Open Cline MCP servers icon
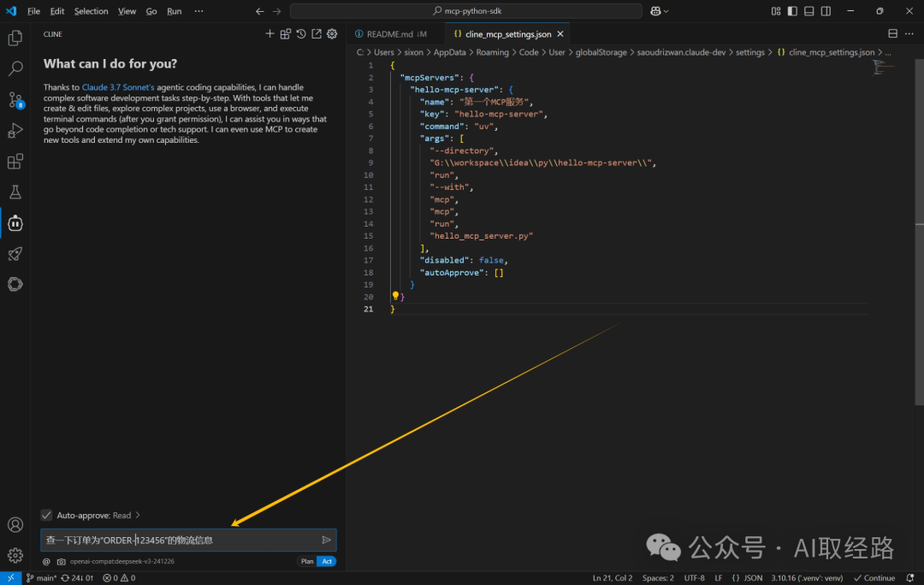 [285, 34]
